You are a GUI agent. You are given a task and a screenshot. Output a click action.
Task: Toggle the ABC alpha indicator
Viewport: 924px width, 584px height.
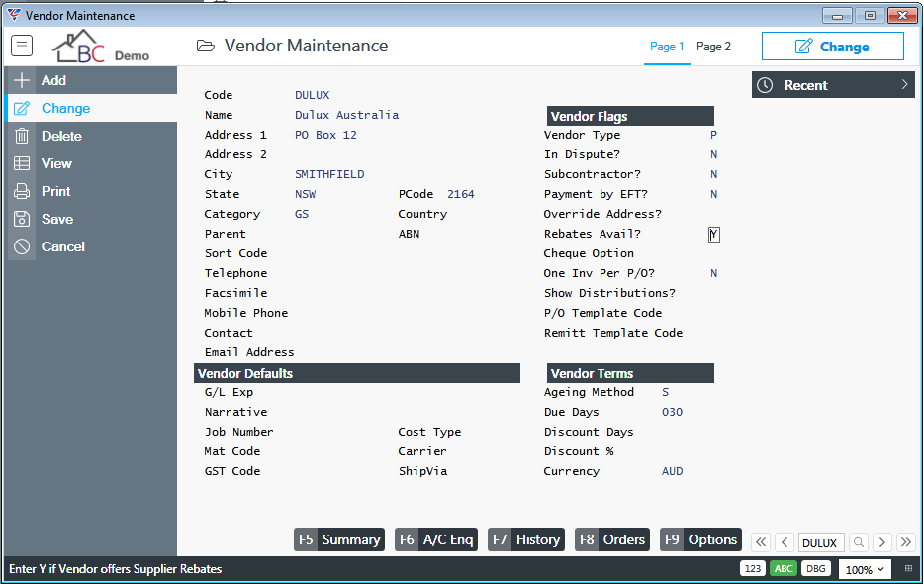784,569
